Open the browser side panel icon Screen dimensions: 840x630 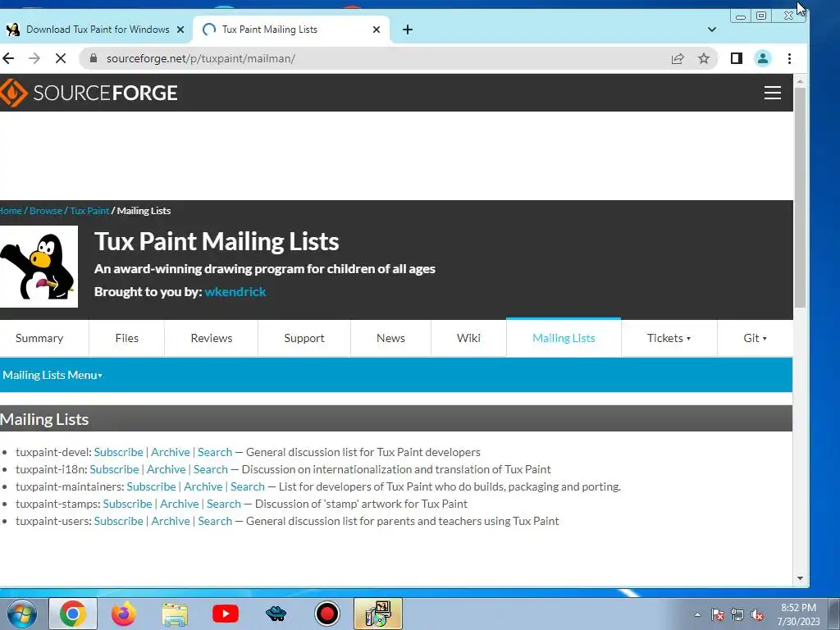[737, 58]
